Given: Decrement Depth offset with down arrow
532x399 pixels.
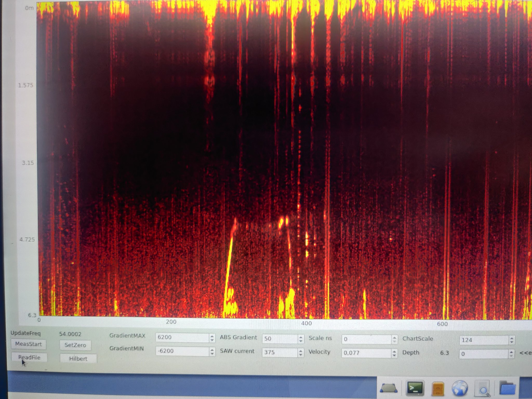Looking at the screenshot, I should coord(511,356).
